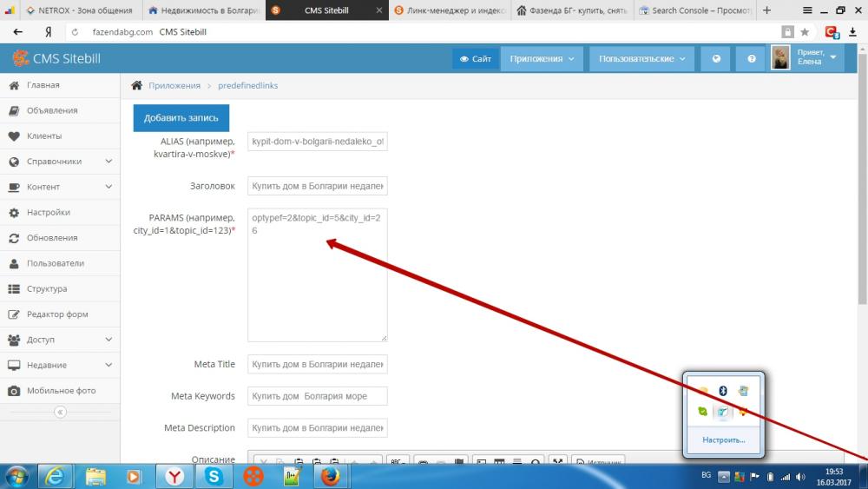Open Firefox from the taskbar
The height and width of the screenshot is (489, 868).
[x=331, y=476]
